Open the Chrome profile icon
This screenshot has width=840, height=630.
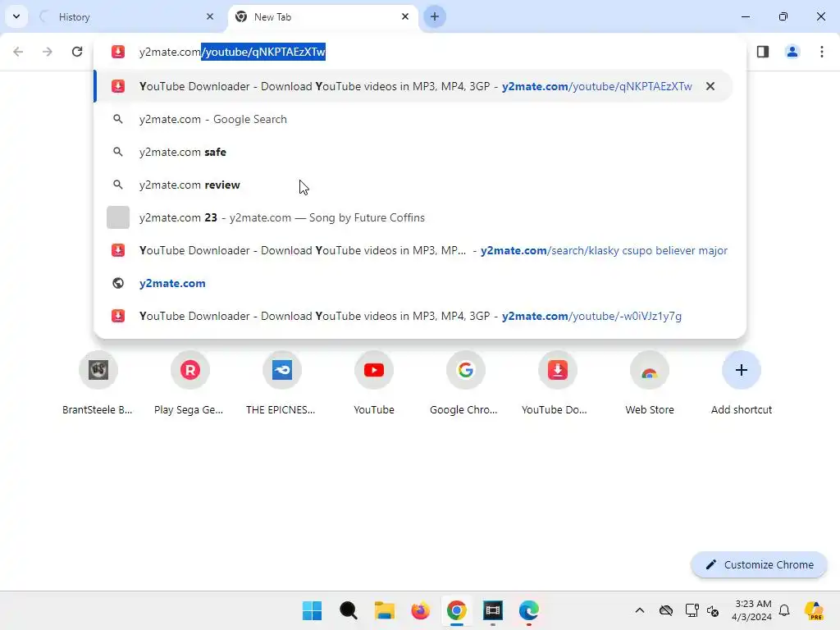pos(792,52)
